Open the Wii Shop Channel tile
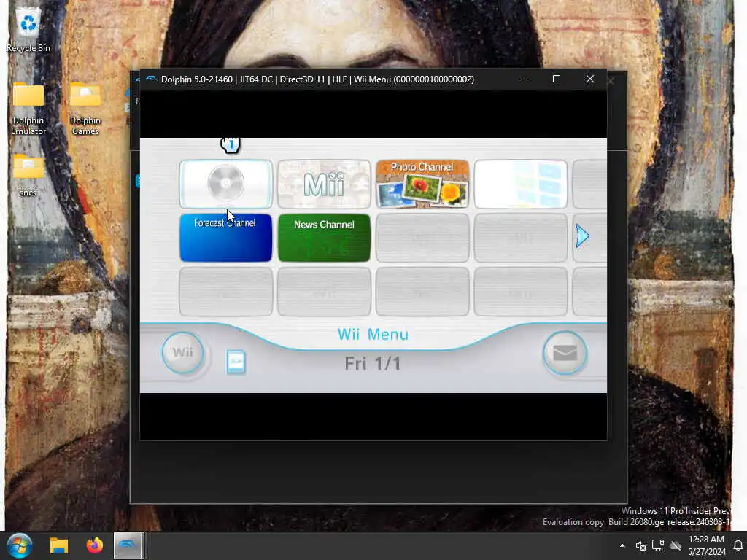This screenshot has height=560, width=747. tap(521, 184)
